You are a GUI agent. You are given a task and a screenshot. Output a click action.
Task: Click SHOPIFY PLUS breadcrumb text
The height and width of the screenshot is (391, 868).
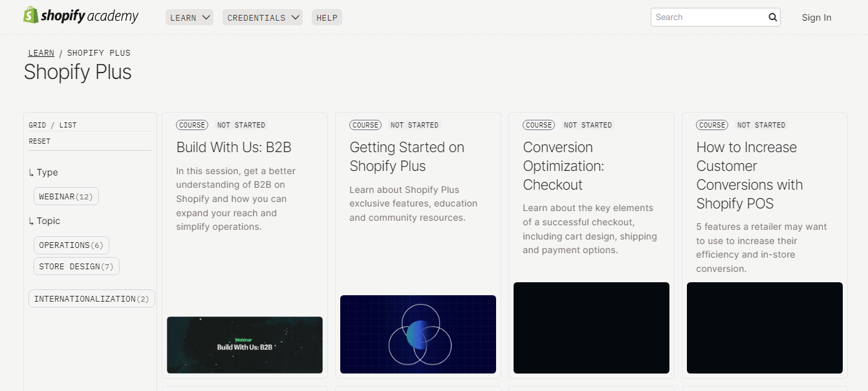click(99, 53)
